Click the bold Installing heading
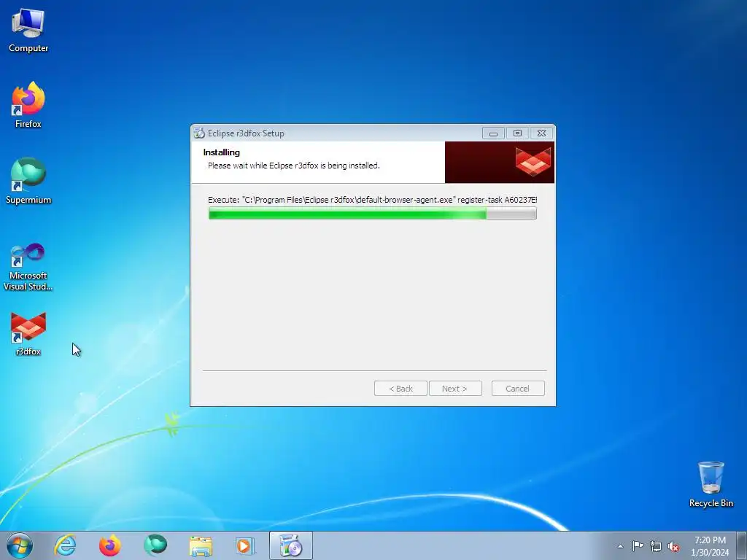This screenshot has height=560, width=747. pyautogui.click(x=222, y=152)
